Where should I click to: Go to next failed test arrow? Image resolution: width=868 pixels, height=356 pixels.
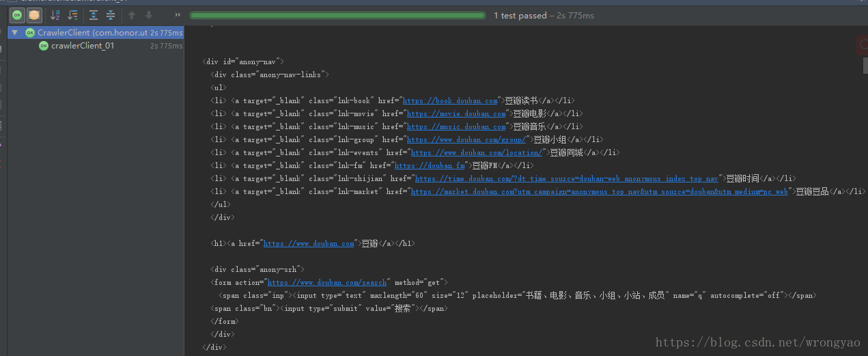click(x=149, y=15)
